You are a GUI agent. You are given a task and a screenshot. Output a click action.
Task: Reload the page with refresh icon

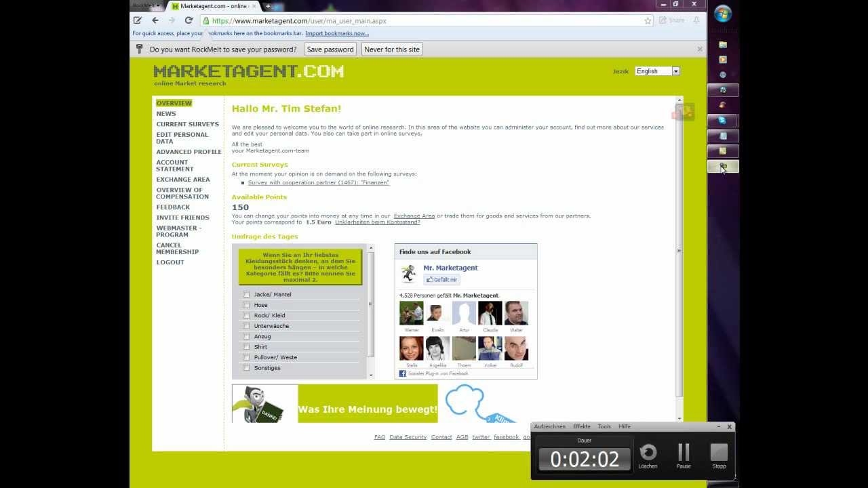click(189, 20)
